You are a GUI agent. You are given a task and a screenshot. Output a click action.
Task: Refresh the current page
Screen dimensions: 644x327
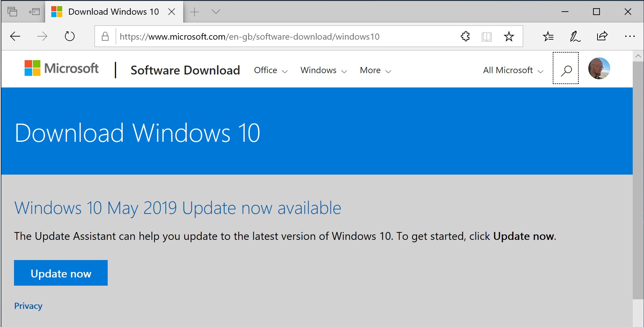pos(70,36)
